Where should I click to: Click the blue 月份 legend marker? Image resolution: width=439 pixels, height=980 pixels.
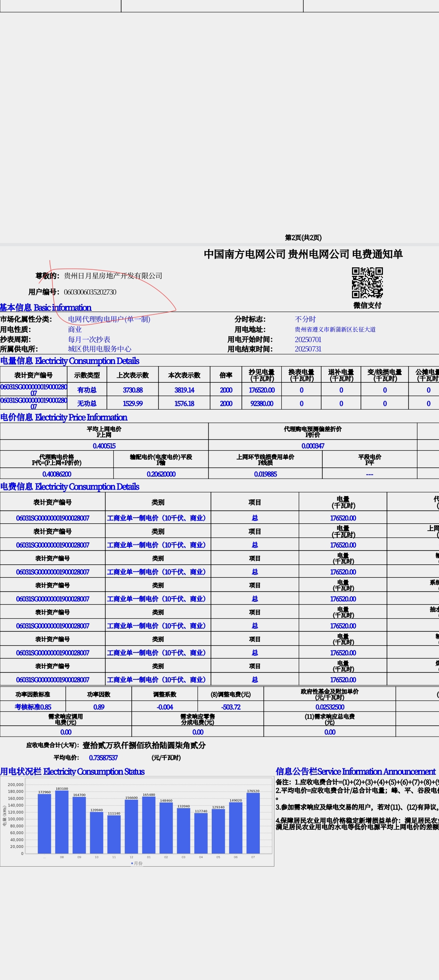click(x=132, y=863)
